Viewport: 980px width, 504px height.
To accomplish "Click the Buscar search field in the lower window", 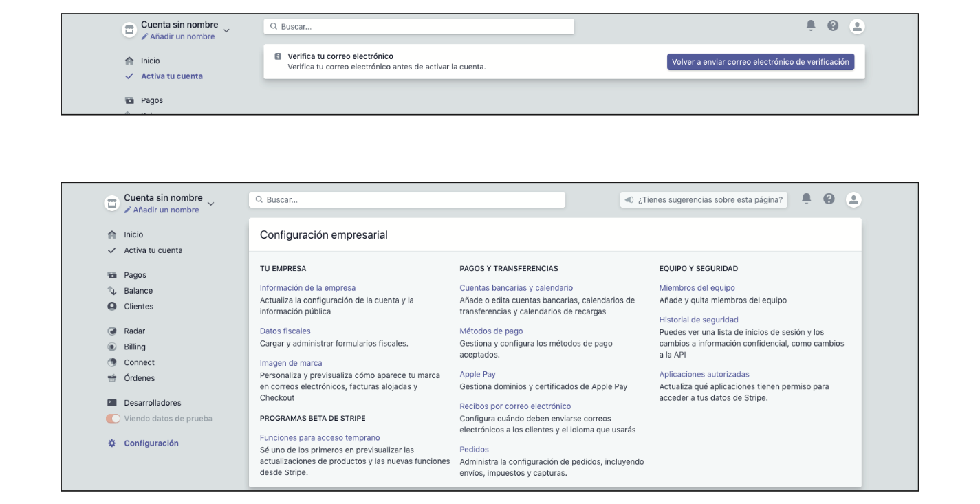I will click(x=407, y=200).
